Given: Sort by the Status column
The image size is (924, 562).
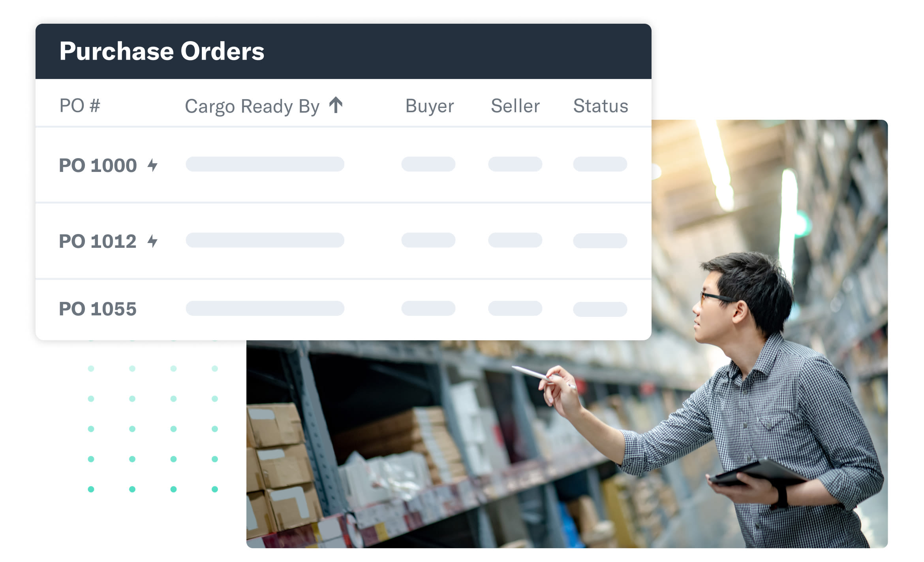Looking at the screenshot, I should pos(601,106).
